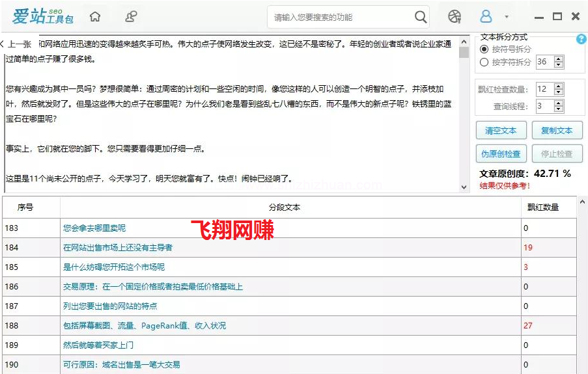Click the magnifier search icon

click(421, 17)
